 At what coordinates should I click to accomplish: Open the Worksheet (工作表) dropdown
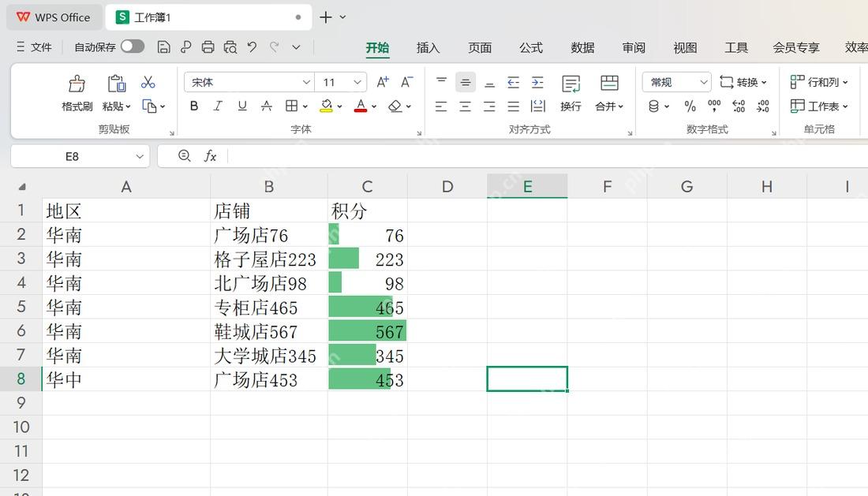[819, 106]
